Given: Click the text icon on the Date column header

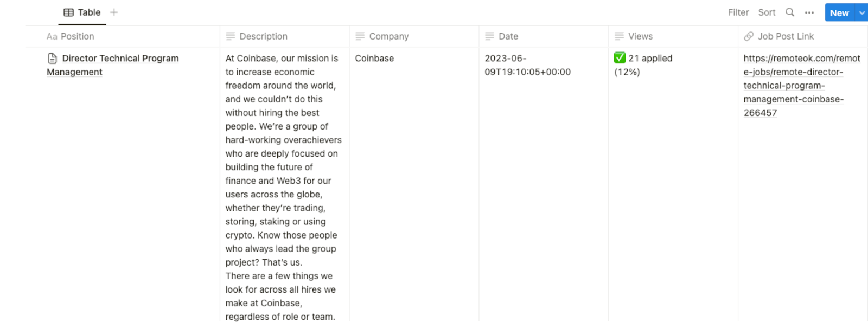Looking at the screenshot, I should (489, 36).
